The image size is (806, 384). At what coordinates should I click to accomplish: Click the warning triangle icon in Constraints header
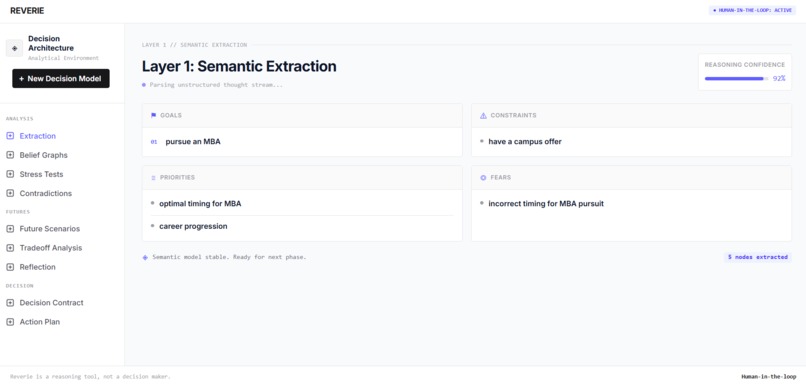pos(483,116)
